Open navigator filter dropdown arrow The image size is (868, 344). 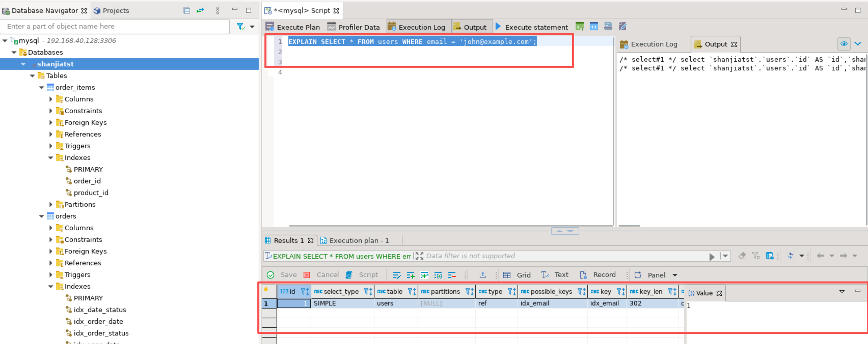pyautogui.click(x=252, y=26)
